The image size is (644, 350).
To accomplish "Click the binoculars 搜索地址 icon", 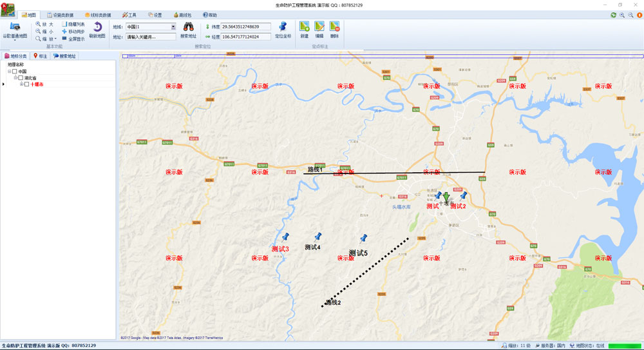I will (189, 27).
